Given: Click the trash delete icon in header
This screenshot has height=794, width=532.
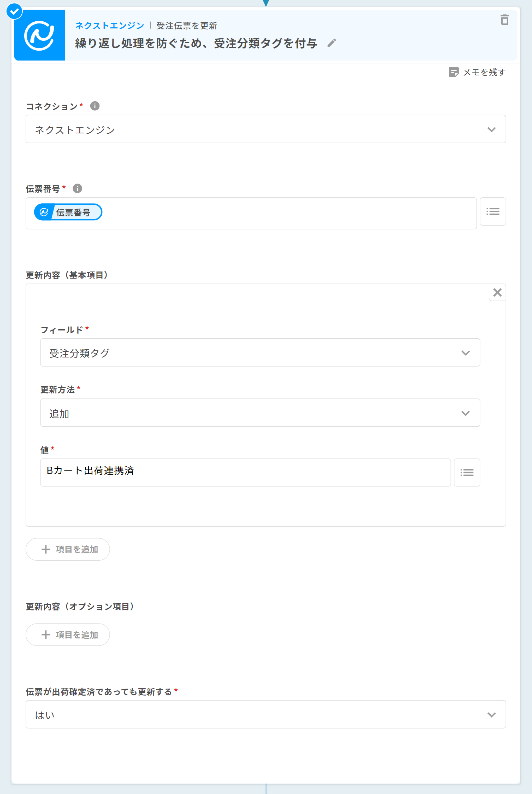Looking at the screenshot, I should pyautogui.click(x=505, y=20).
